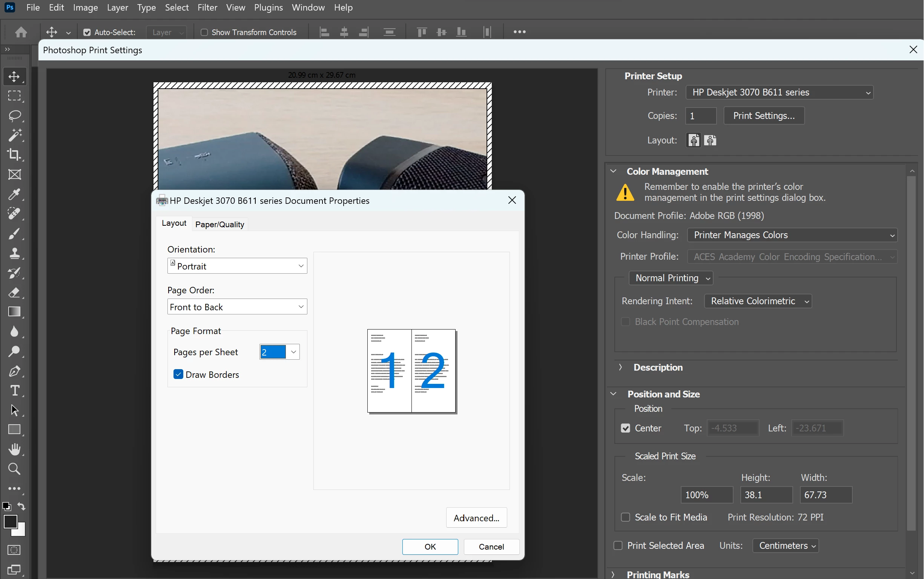The height and width of the screenshot is (579, 924).
Task: Enable Scale to Fit Media
Action: (x=626, y=517)
